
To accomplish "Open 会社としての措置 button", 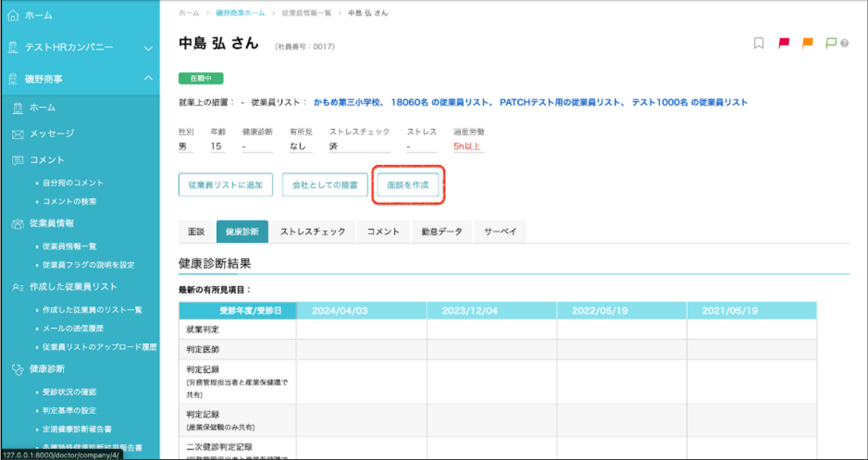I will tap(325, 185).
